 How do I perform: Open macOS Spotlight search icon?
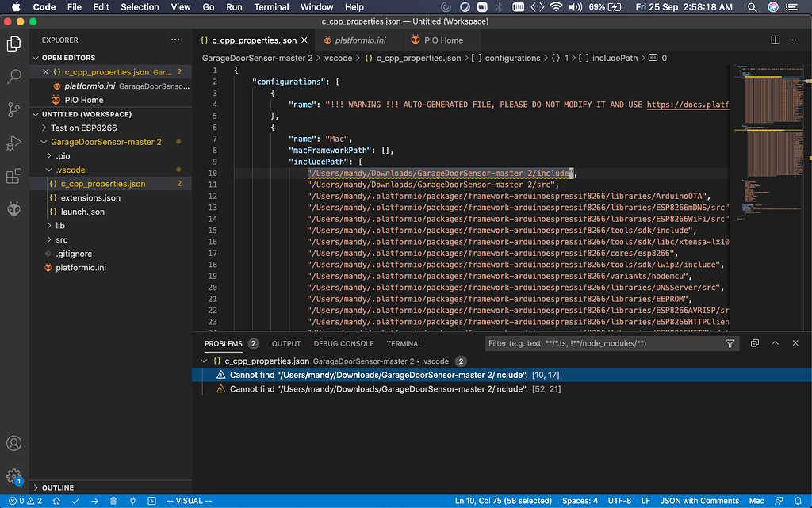[x=752, y=7]
